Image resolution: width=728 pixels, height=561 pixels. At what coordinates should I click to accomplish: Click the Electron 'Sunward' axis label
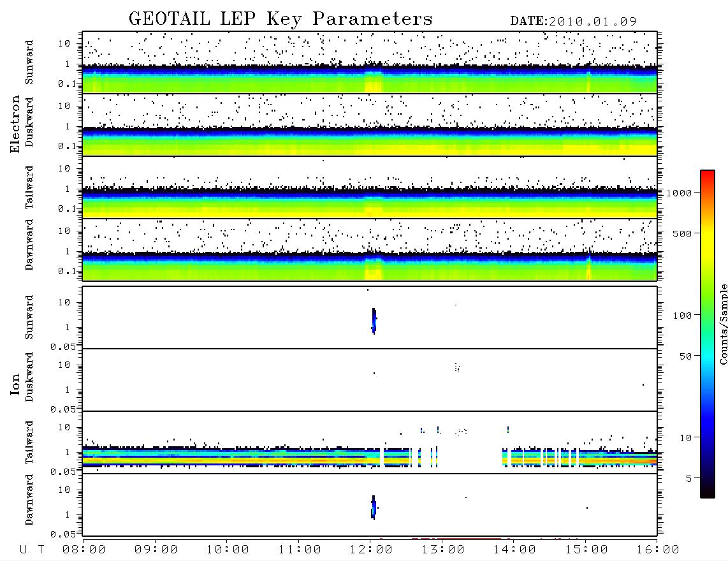pos(29,62)
